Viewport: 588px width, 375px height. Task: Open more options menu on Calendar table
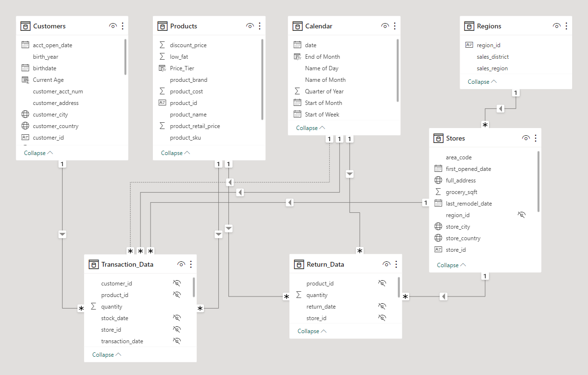pyautogui.click(x=395, y=26)
